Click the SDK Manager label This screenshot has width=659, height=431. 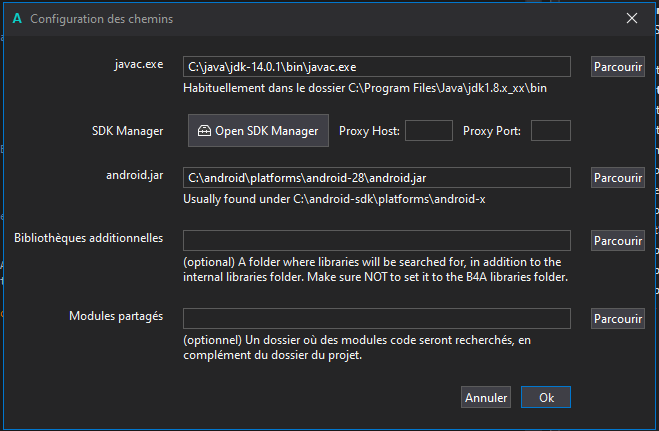pos(126,130)
